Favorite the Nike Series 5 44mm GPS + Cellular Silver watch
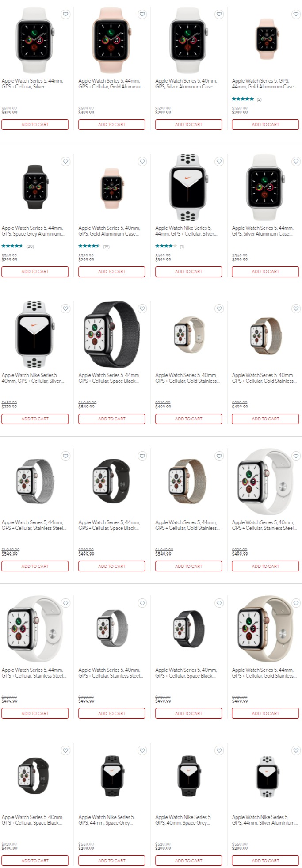Screen dimensions: 302x868 click(x=219, y=161)
